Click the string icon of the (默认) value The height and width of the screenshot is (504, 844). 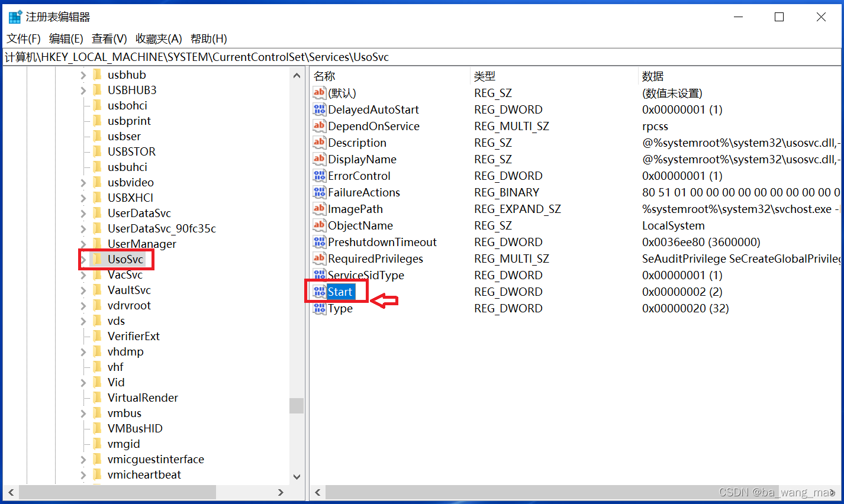pyautogui.click(x=320, y=92)
